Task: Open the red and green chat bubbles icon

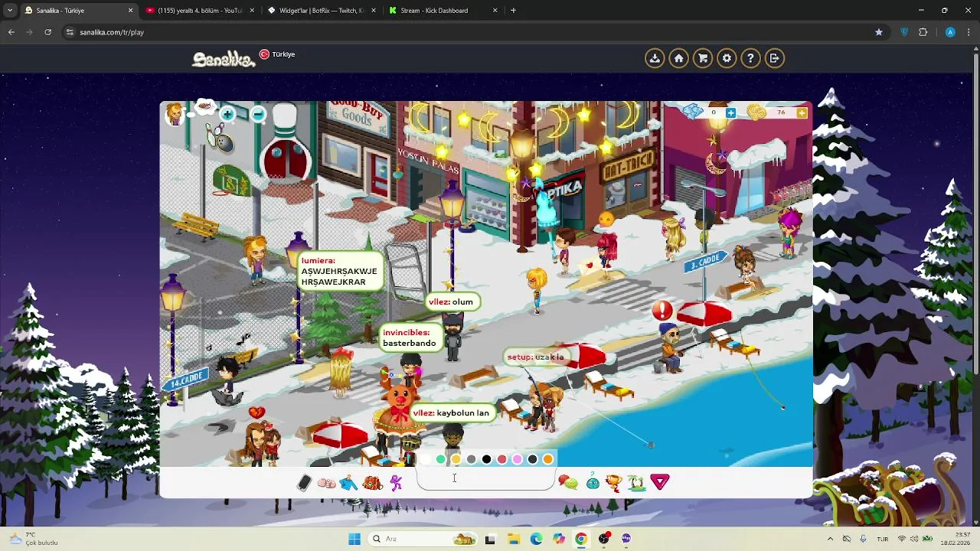Action: (568, 482)
